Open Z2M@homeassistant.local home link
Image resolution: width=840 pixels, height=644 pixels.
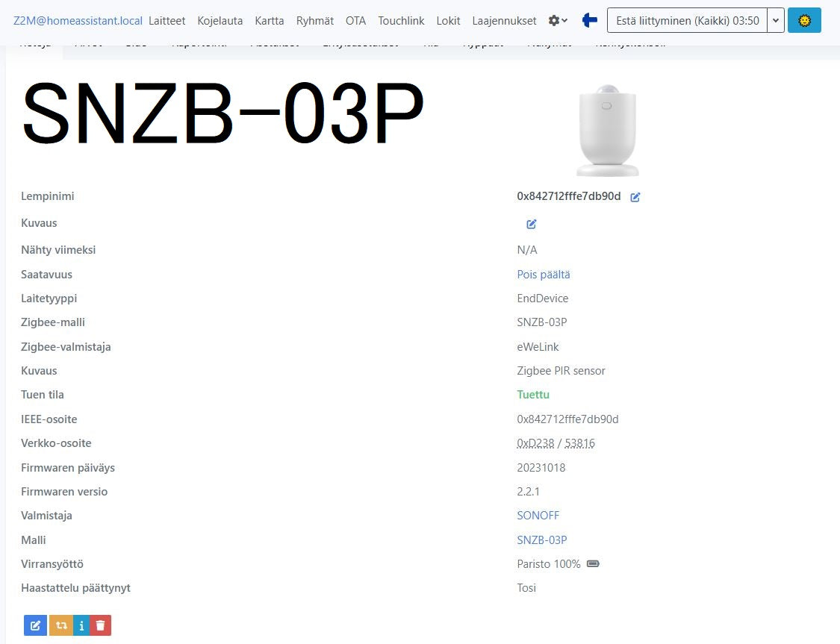click(78, 20)
